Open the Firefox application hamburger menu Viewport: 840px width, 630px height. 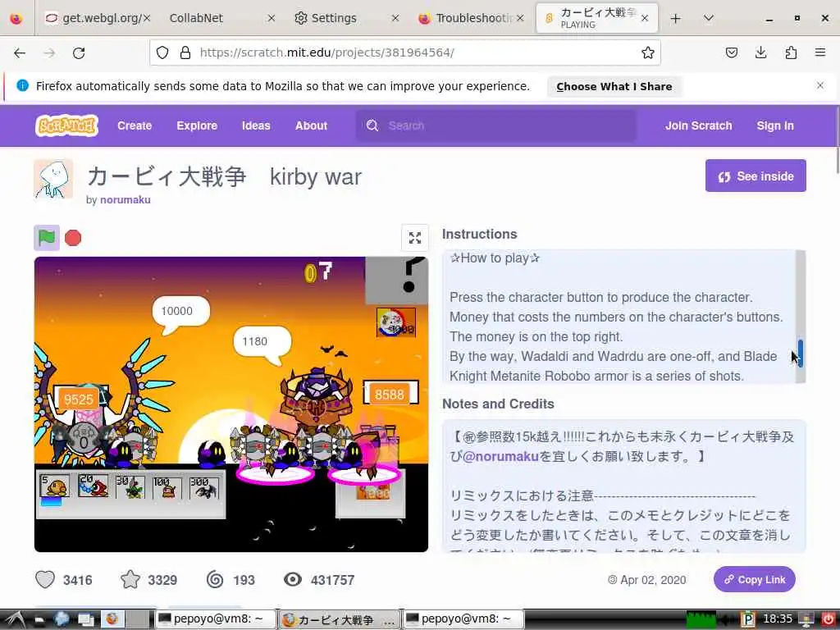[819, 52]
